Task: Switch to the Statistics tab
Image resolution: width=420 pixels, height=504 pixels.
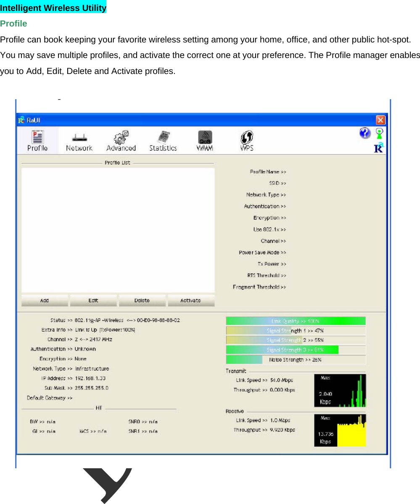Action: pyautogui.click(x=163, y=139)
